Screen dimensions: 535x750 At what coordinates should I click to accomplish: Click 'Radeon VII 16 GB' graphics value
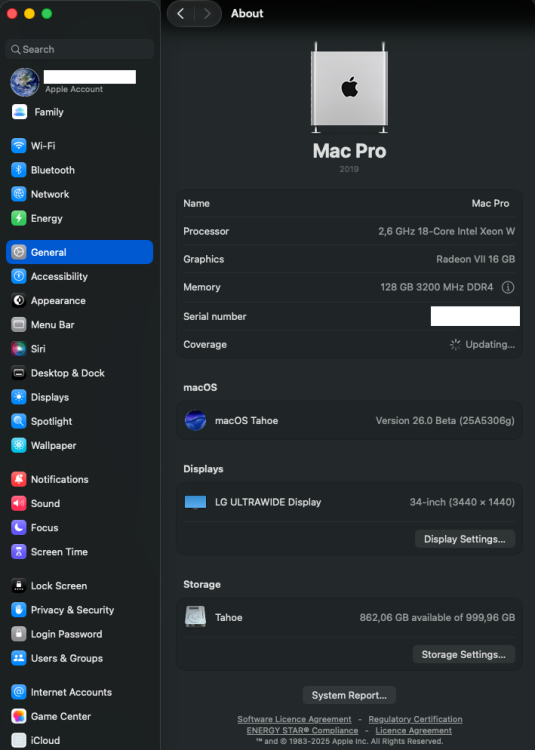[x=476, y=259]
